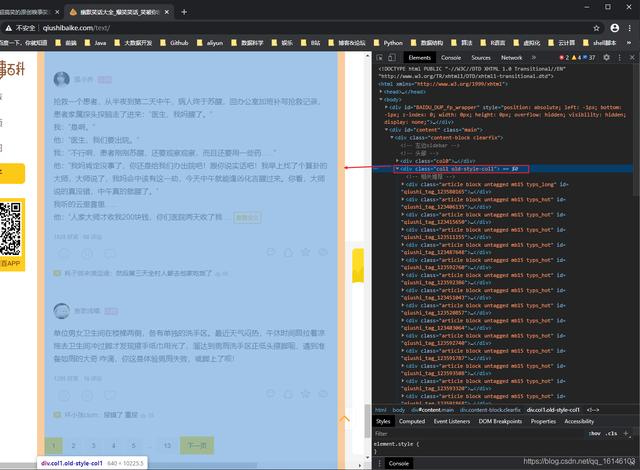Image resolution: width=640 pixels, height=470 pixels.
Task: Open the Network tab
Action: [511, 58]
